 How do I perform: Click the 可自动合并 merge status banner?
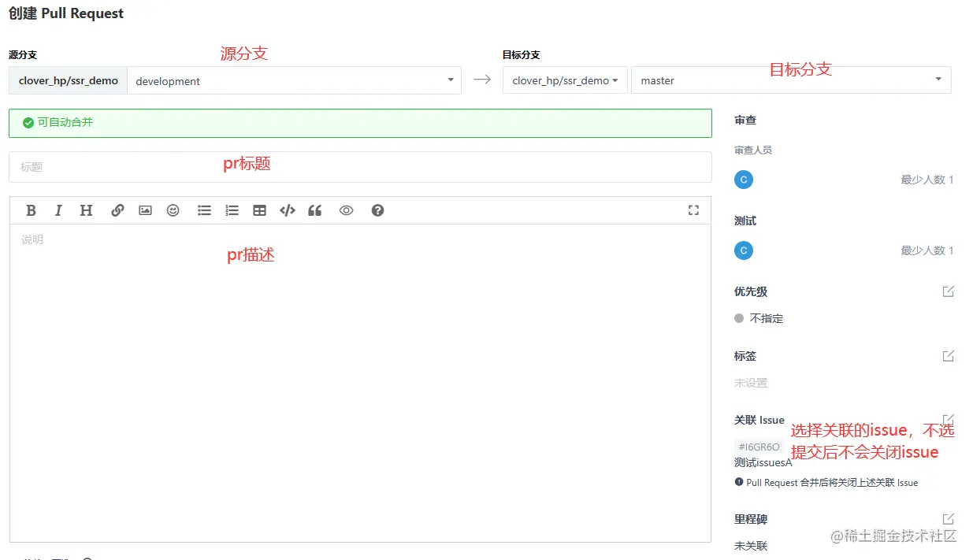[360, 123]
